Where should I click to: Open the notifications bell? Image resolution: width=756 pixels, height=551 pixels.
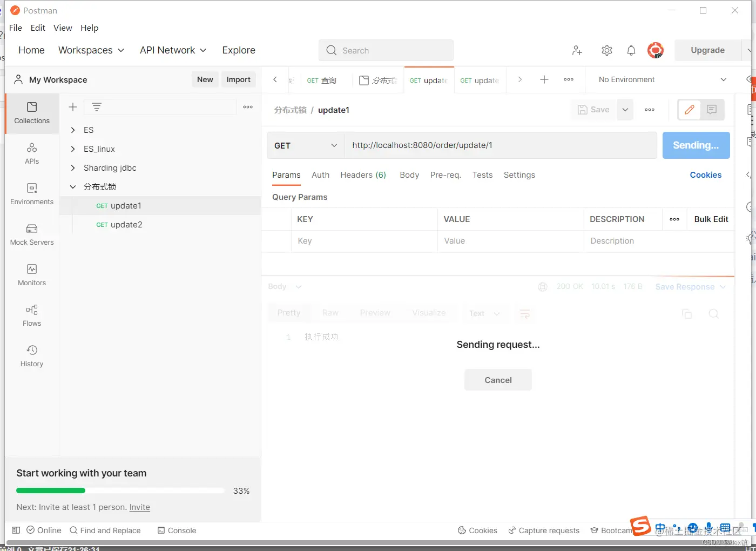[x=631, y=50]
